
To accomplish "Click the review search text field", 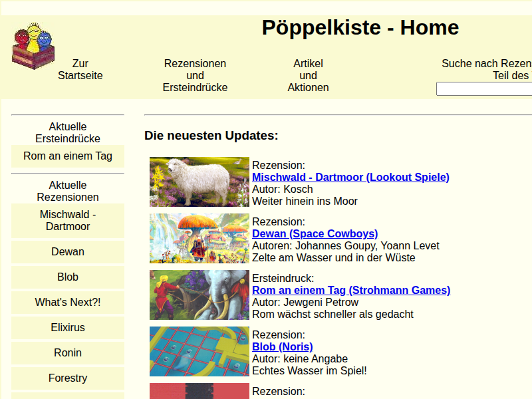I will [x=483, y=89].
